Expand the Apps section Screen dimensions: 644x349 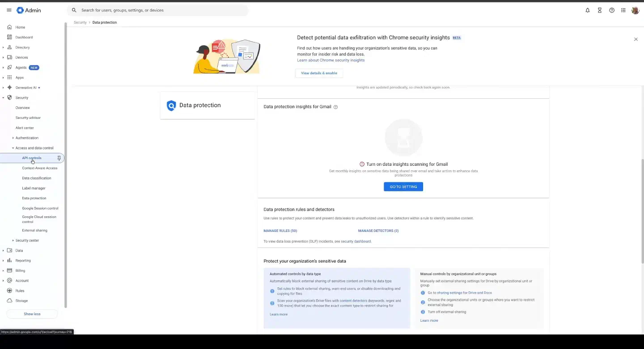point(3,78)
